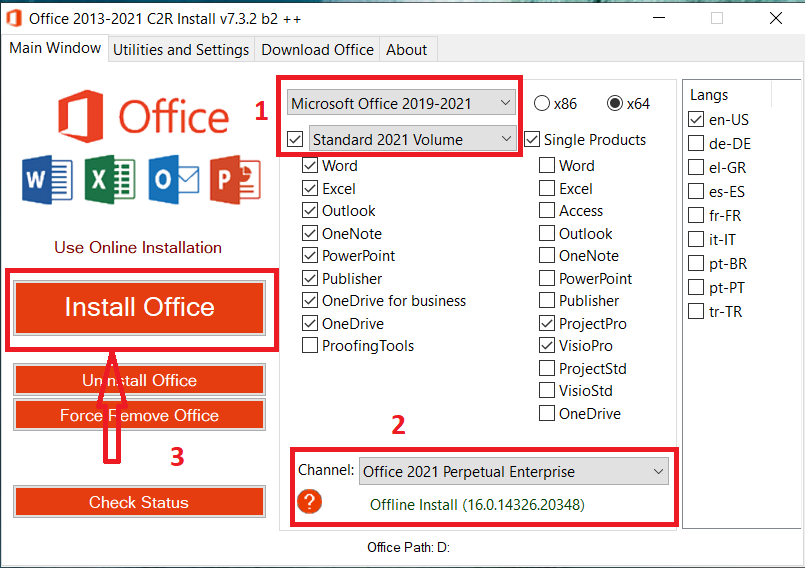Enable the es-ES language checkbox
Screen dimensions: 805x568
[x=696, y=192]
